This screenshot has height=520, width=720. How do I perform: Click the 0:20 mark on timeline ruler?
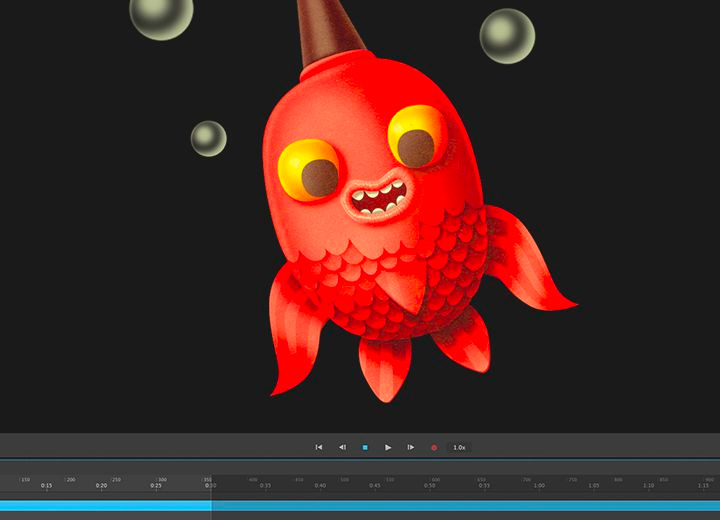click(x=101, y=486)
